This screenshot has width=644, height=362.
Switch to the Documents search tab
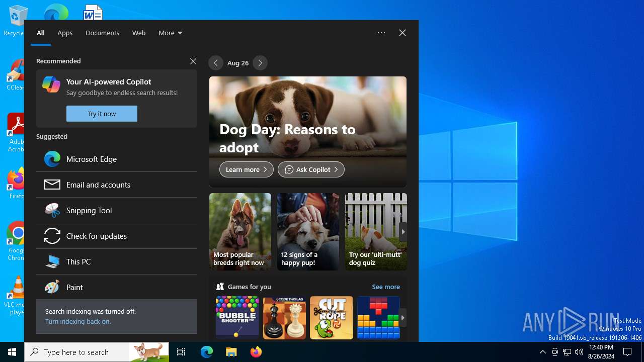(x=102, y=33)
